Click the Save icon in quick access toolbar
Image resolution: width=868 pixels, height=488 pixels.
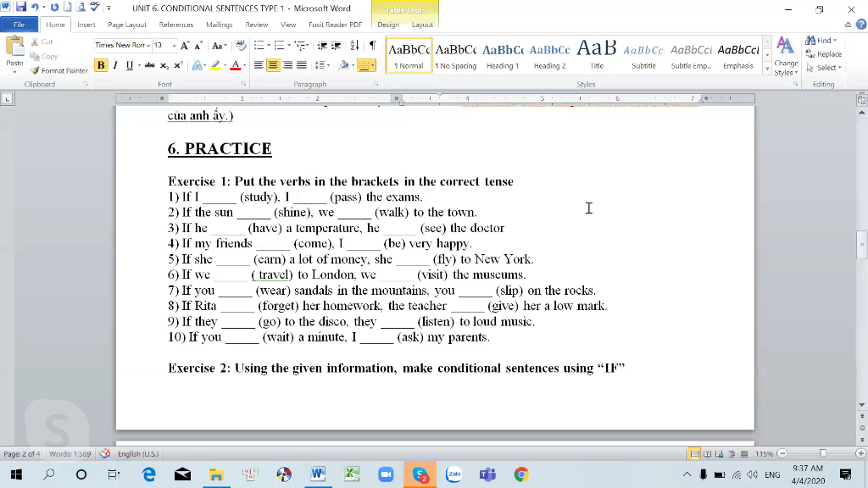pos(21,7)
